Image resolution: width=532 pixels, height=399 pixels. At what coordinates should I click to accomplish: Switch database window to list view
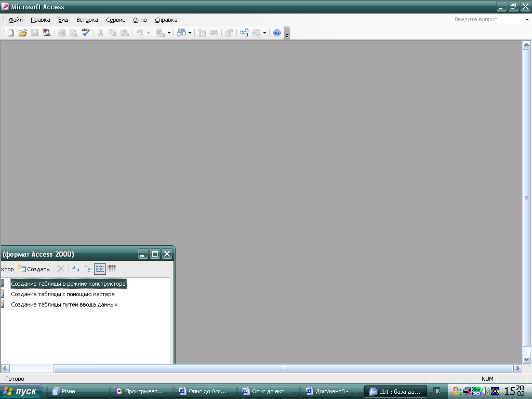100,269
